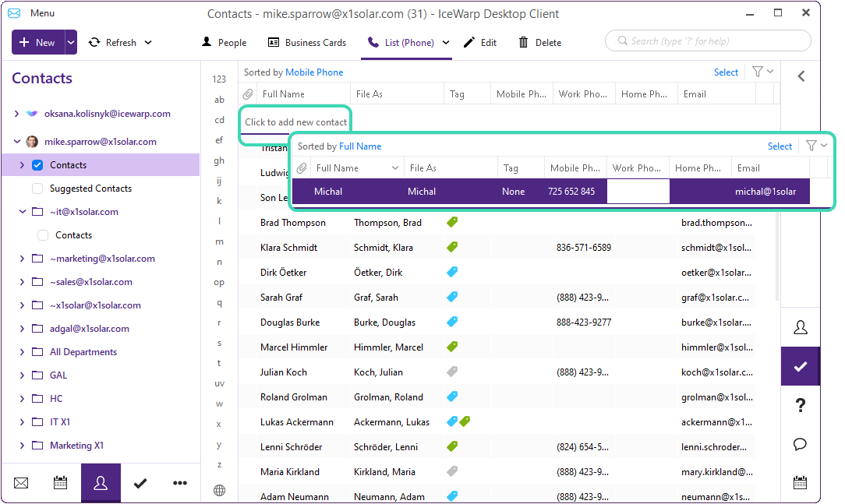Select Klara Schmidt contact name
This screenshot has height=504, width=845.
[289, 248]
